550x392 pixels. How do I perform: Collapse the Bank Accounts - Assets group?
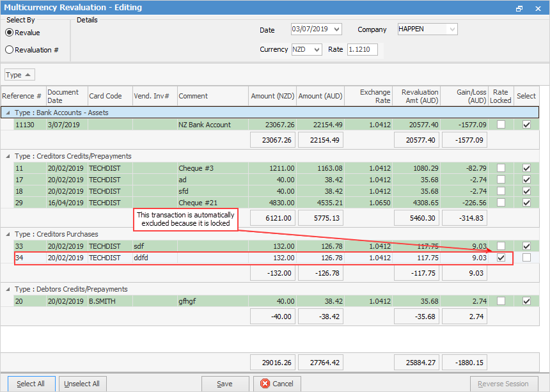click(8, 113)
